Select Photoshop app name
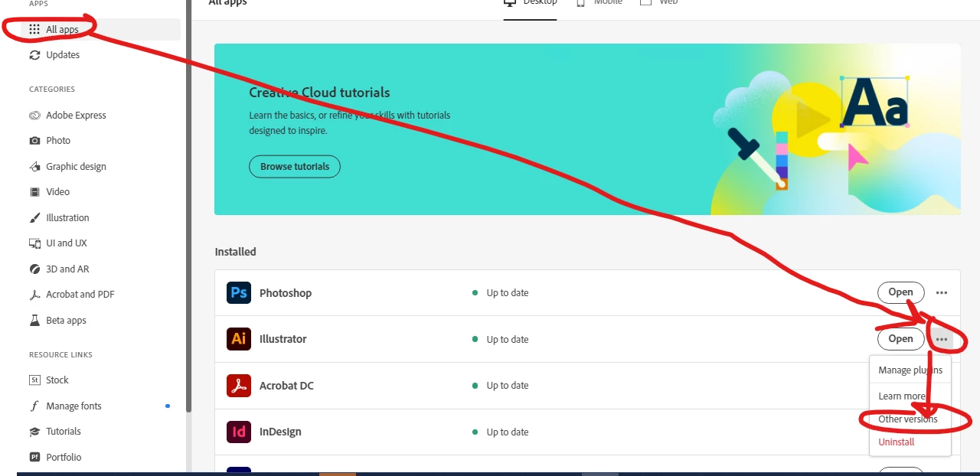The height and width of the screenshot is (476, 980). 286,293
